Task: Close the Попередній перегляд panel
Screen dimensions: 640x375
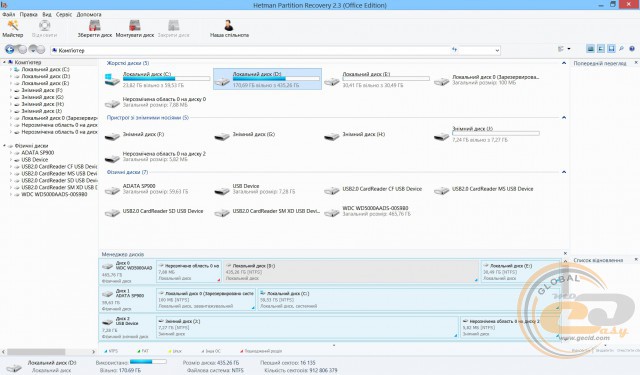Action: (x=636, y=63)
